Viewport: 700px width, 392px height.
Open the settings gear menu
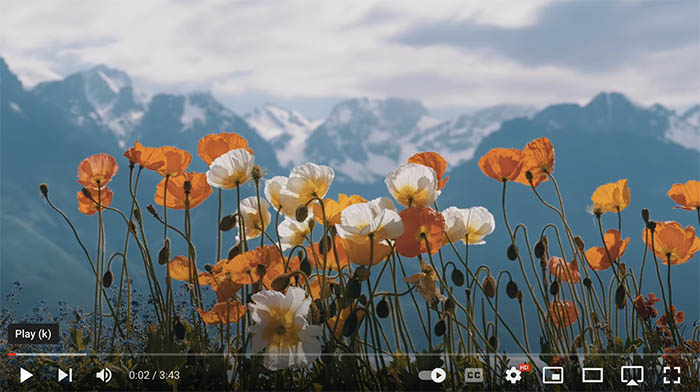(x=513, y=375)
